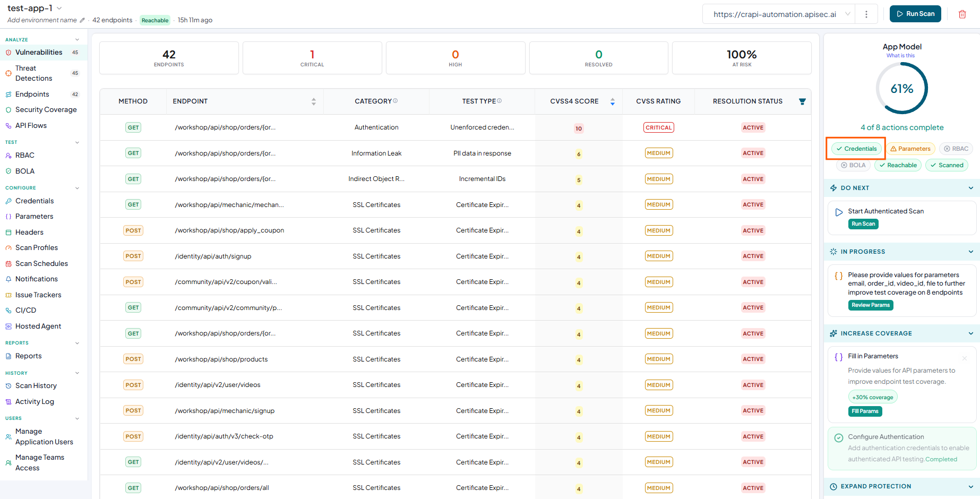Screen dimensions: 980x499
Task: Select the Scanned chip in App Model
Action: [947, 165]
